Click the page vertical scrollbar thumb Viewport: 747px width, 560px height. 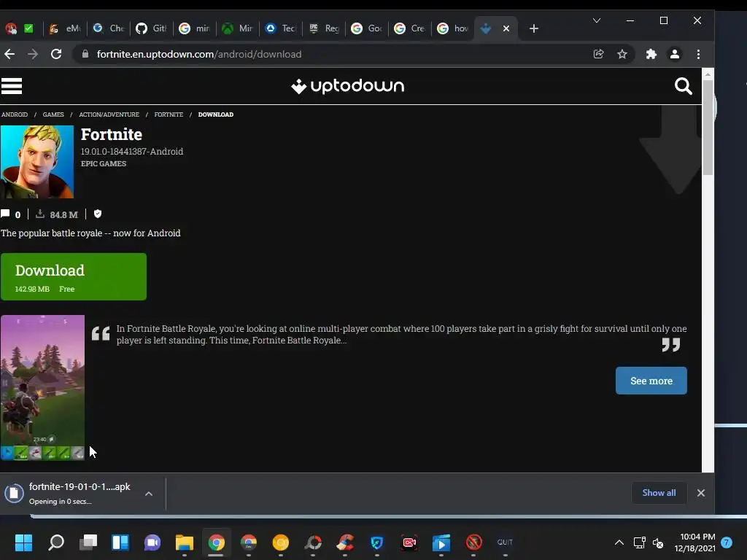point(708,127)
